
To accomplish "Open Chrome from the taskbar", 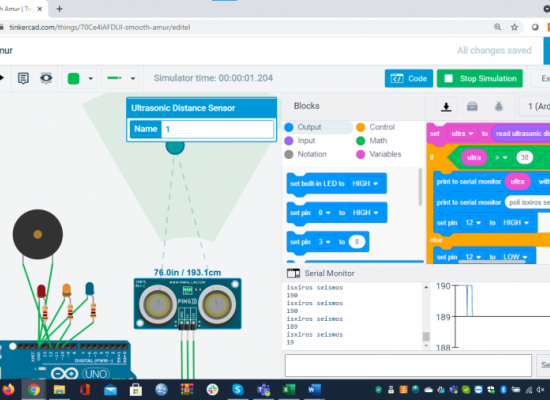I will coord(34,390).
